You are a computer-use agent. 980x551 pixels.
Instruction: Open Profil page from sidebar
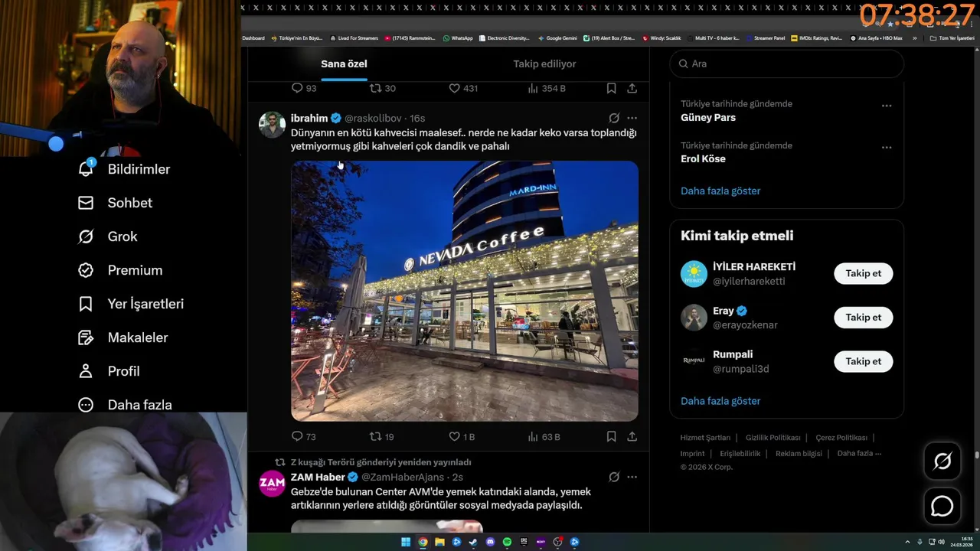[x=109, y=371]
